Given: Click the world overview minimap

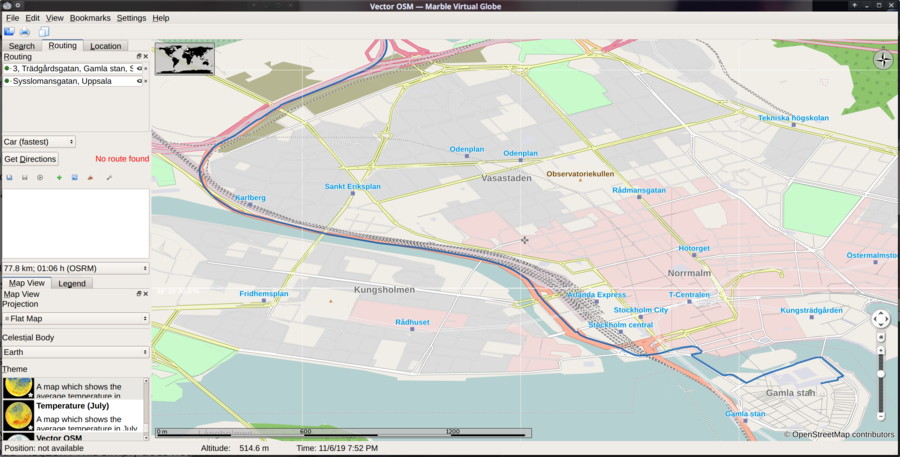Looking at the screenshot, I should point(185,59).
